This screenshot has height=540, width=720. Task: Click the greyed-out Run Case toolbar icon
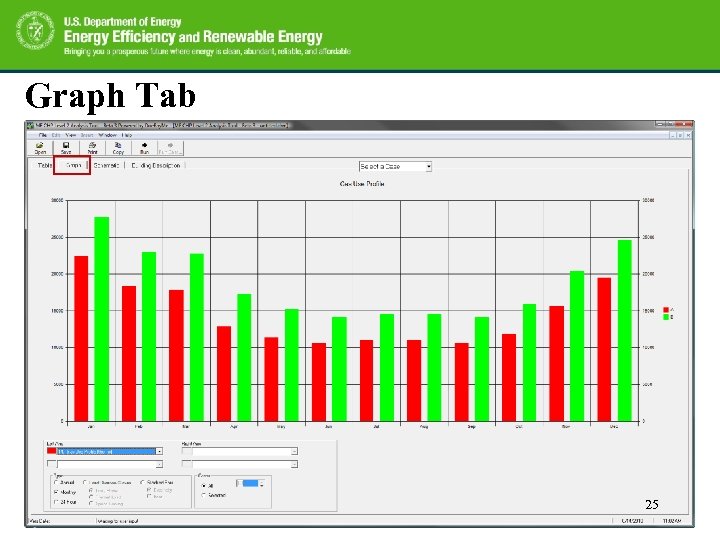pyautogui.click(x=170, y=148)
